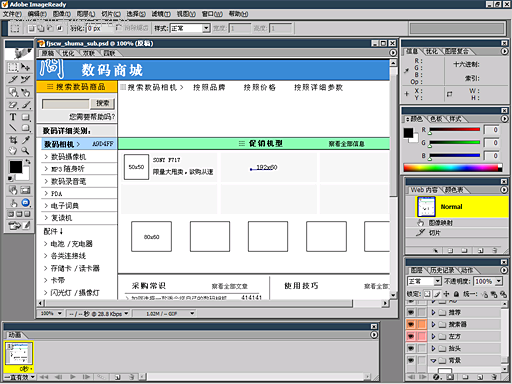Select the Text tool in the toolbox

pos(13,117)
